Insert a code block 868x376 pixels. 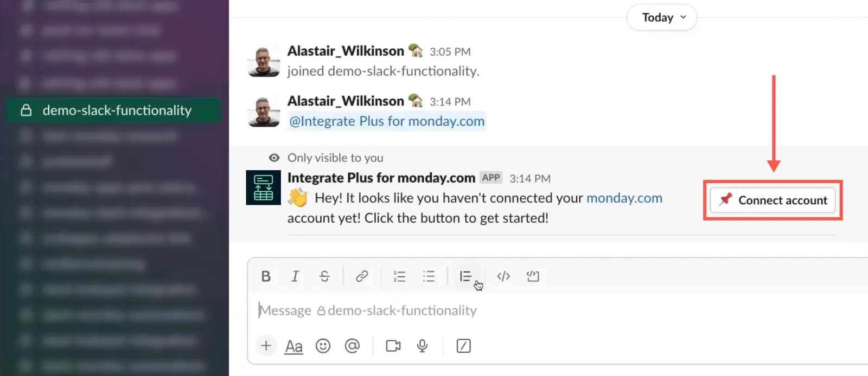tap(533, 276)
